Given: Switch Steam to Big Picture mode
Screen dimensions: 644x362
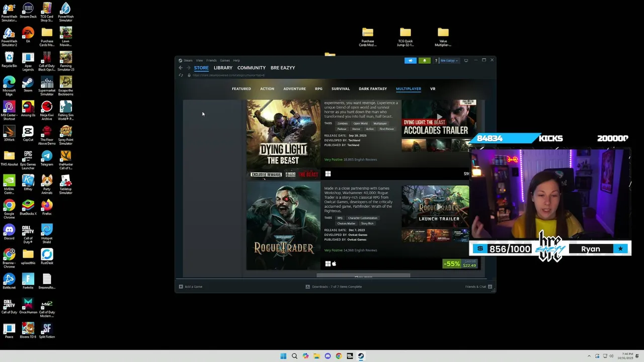Looking at the screenshot, I should pyautogui.click(x=466, y=60).
